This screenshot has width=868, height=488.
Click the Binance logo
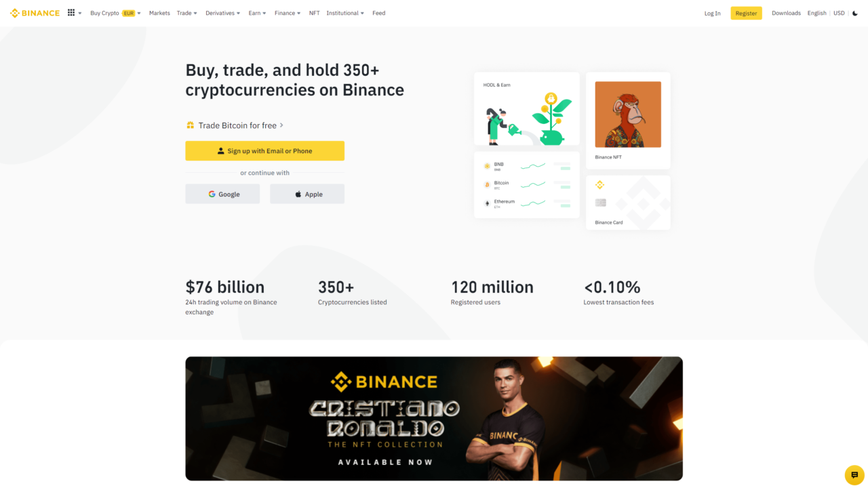pyautogui.click(x=34, y=13)
